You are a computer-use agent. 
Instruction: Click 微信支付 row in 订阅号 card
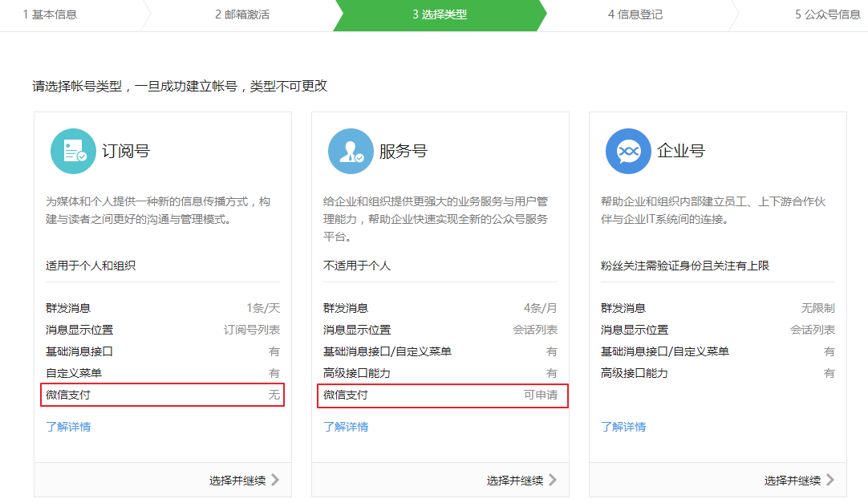pos(163,395)
